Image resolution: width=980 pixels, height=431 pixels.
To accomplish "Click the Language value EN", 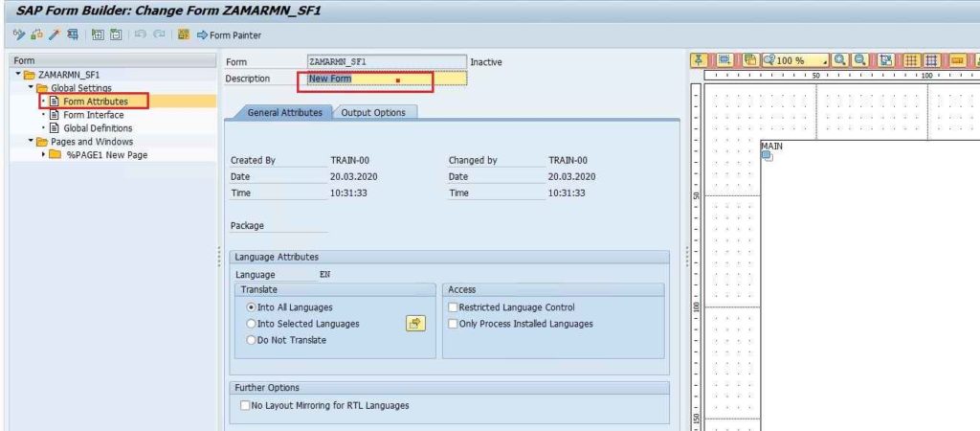I will (x=325, y=274).
